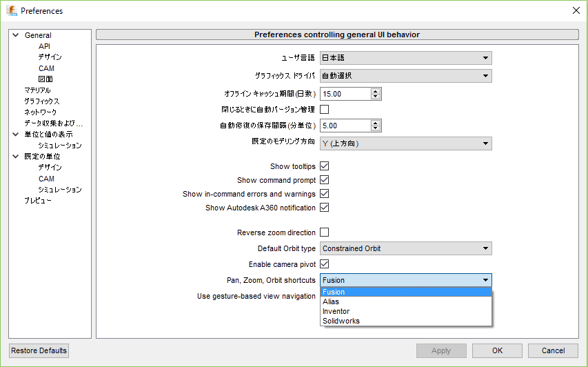588x367 pixels.
Task: Toggle 閉じるときに自動バージョン管理 checkbox
Action: pyautogui.click(x=325, y=109)
